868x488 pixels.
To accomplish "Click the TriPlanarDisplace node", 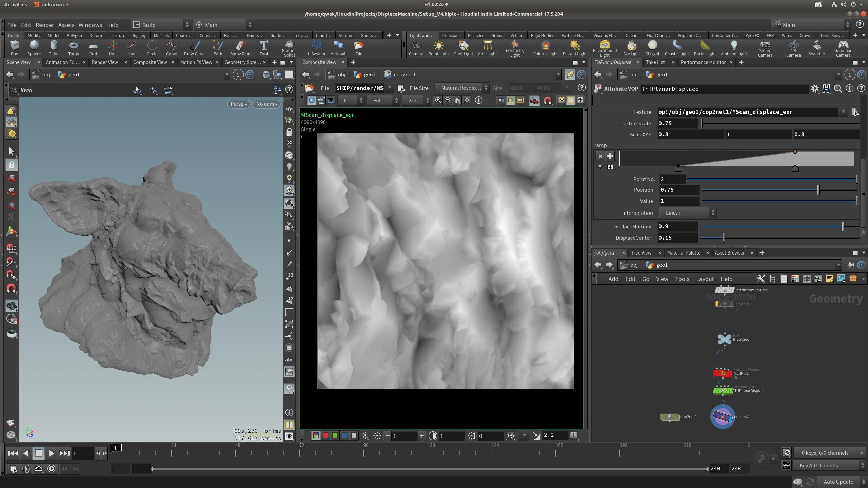I will click(723, 391).
